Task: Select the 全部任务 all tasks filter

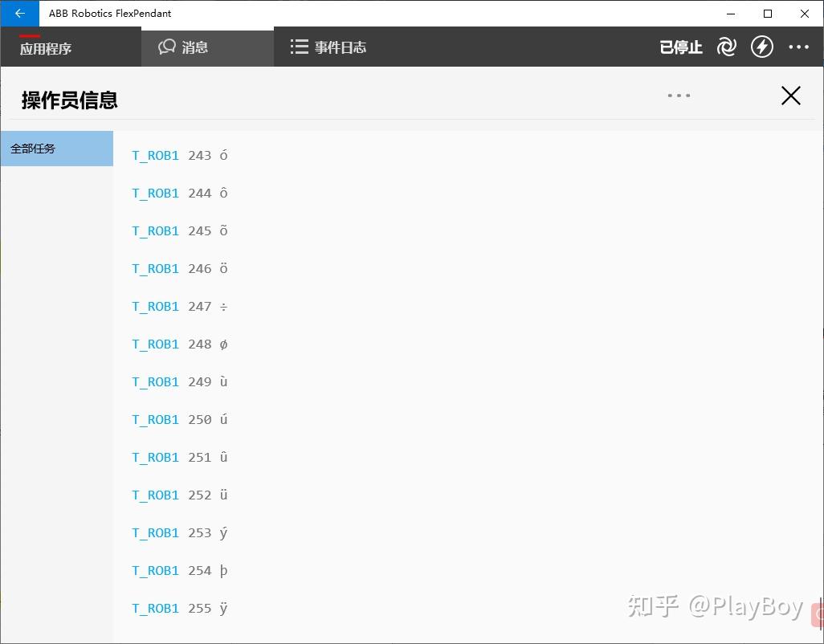Action: [57, 149]
